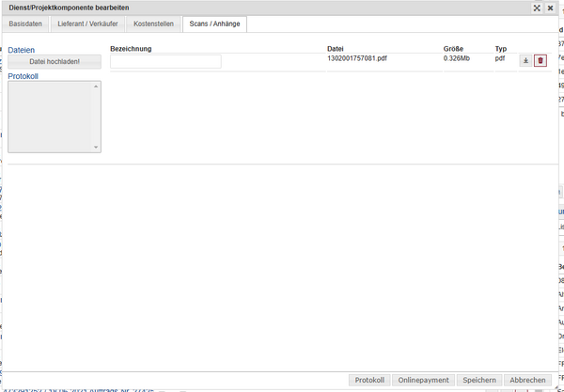Download the 1302001757081.pdf attachment
564x392 pixels.
pyautogui.click(x=525, y=61)
